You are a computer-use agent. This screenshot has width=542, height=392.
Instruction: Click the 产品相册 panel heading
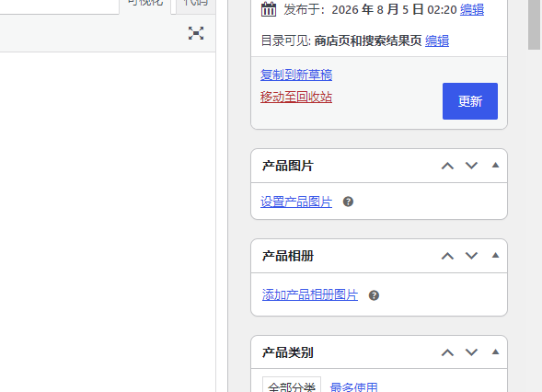click(288, 256)
